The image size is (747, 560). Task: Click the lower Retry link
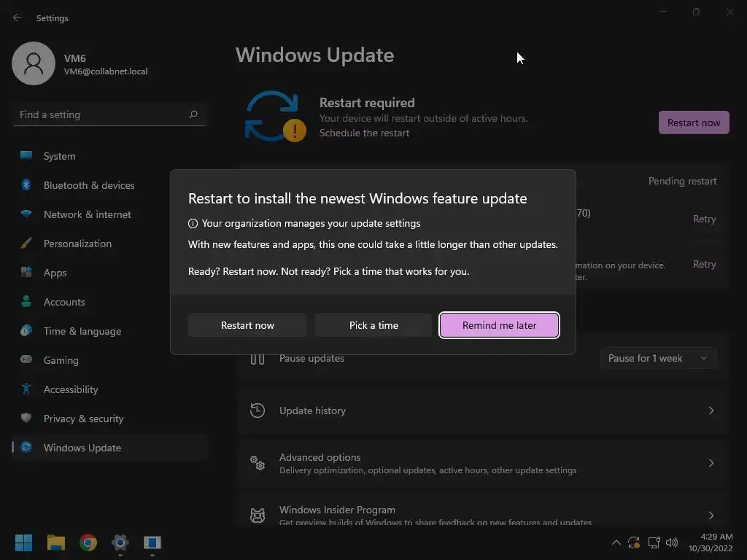point(704,264)
